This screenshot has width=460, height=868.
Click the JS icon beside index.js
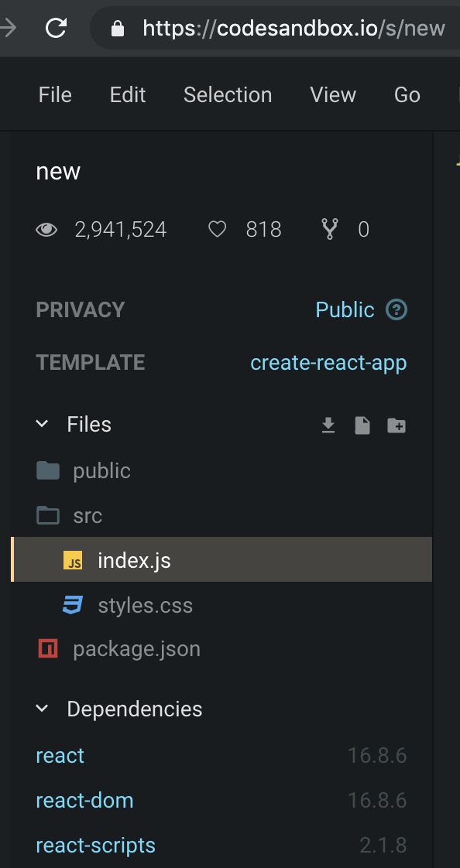[x=74, y=560]
